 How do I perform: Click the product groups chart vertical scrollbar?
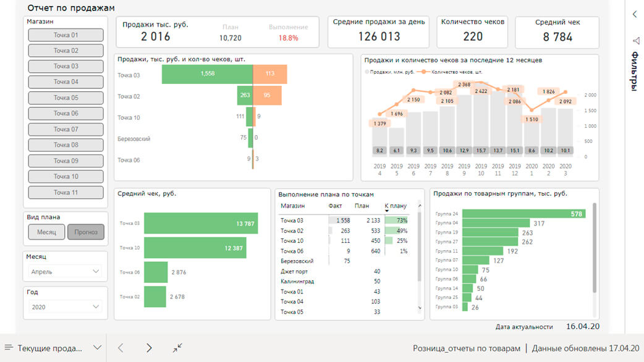pos(595,247)
